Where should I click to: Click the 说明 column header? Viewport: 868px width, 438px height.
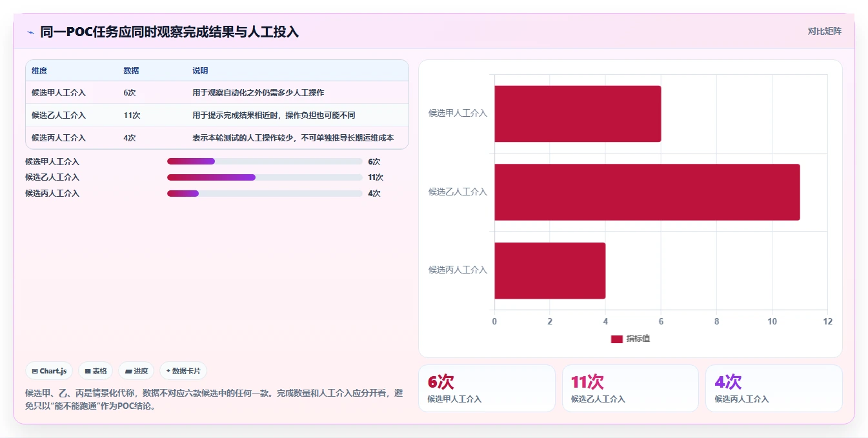click(200, 71)
